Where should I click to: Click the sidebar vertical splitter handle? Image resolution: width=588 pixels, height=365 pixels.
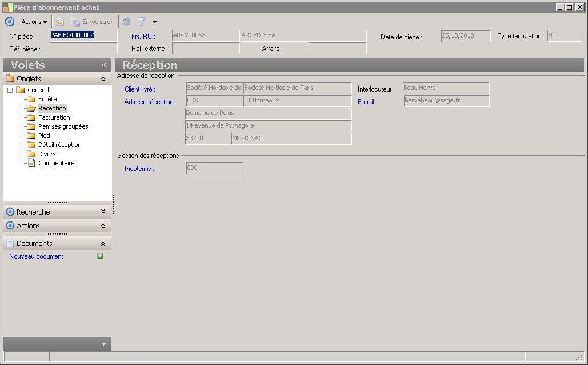point(113,204)
